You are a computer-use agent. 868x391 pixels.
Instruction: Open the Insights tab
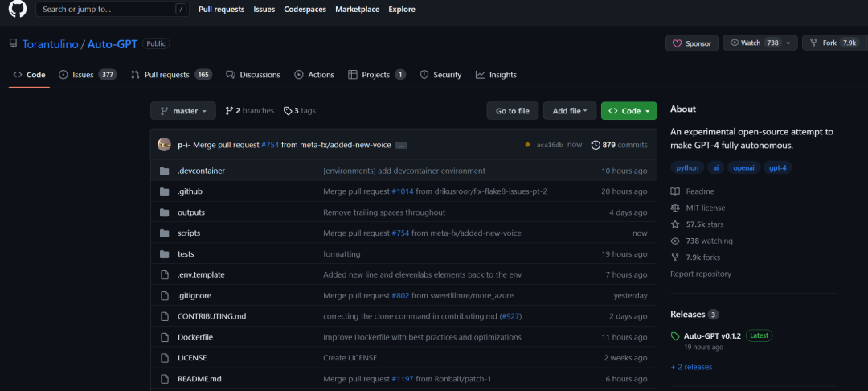pyautogui.click(x=496, y=75)
